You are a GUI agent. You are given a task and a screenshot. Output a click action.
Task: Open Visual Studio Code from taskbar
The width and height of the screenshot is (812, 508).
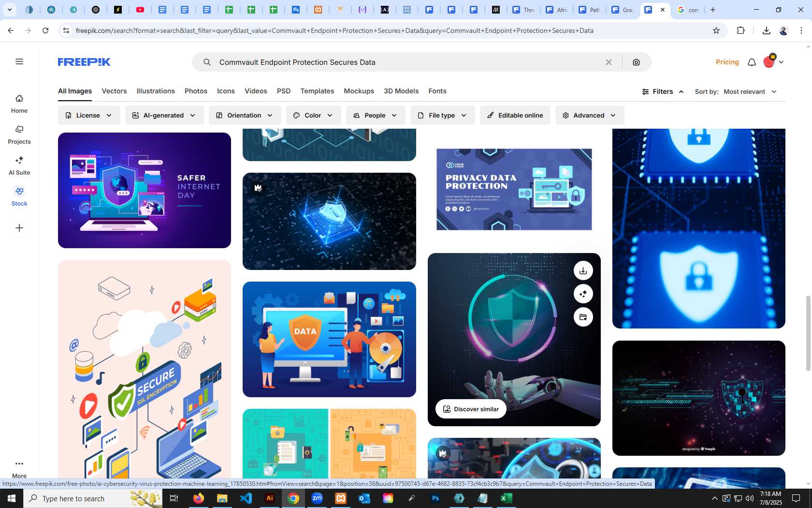click(246, 498)
